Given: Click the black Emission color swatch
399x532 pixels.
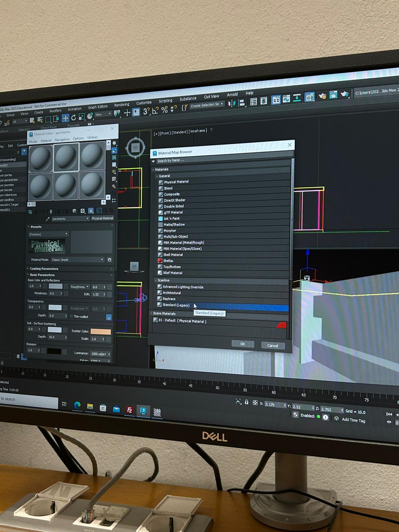Looking at the screenshot, I should 54,351.
